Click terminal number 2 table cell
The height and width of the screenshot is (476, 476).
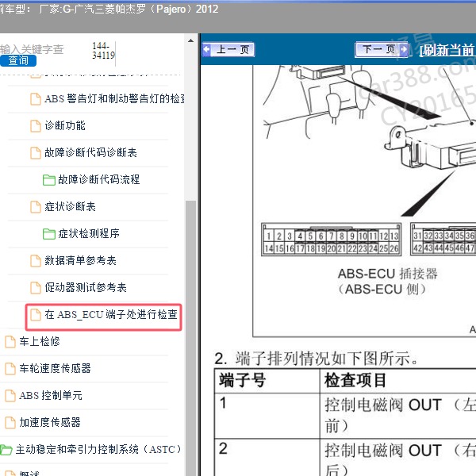(x=267, y=457)
